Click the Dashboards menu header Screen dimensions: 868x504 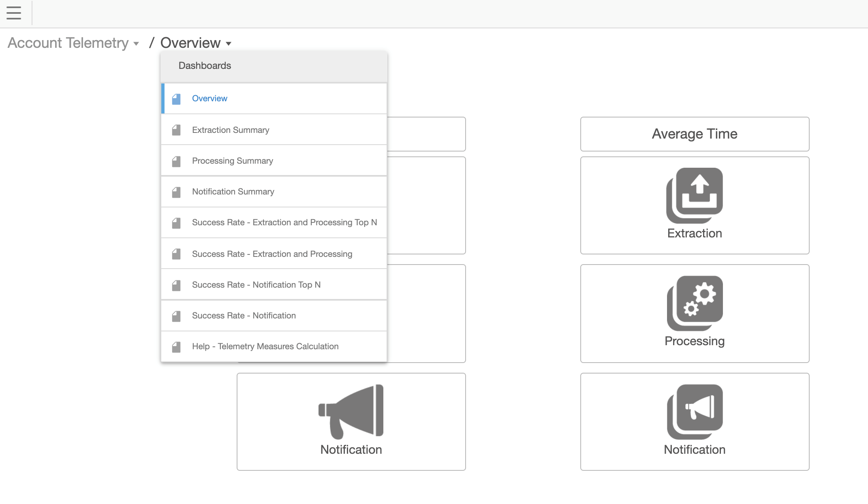pos(205,66)
